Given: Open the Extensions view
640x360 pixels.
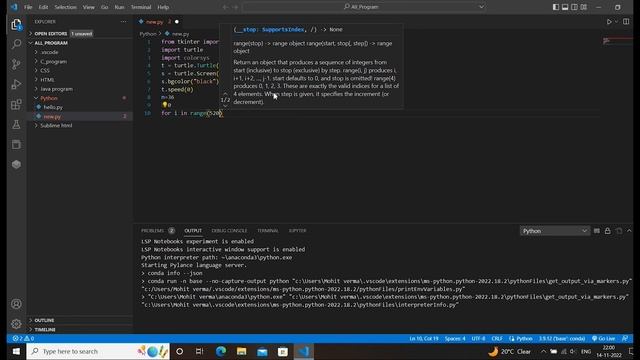Looking at the screenshot, I should 16,104.
